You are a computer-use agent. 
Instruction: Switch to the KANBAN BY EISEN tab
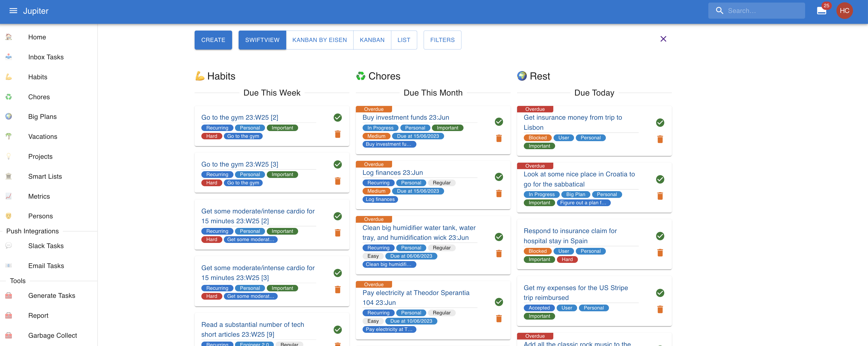319,40
